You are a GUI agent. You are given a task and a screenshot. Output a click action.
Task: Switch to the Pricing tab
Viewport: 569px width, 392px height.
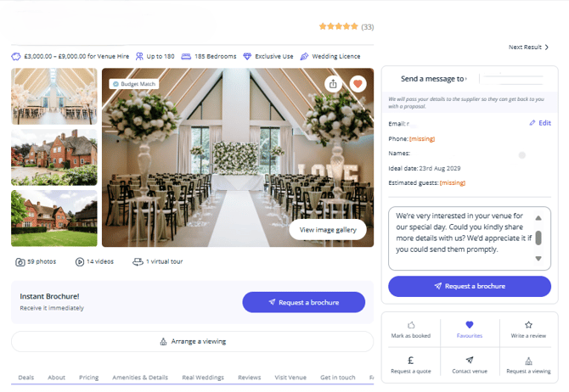tap(88, 378)
